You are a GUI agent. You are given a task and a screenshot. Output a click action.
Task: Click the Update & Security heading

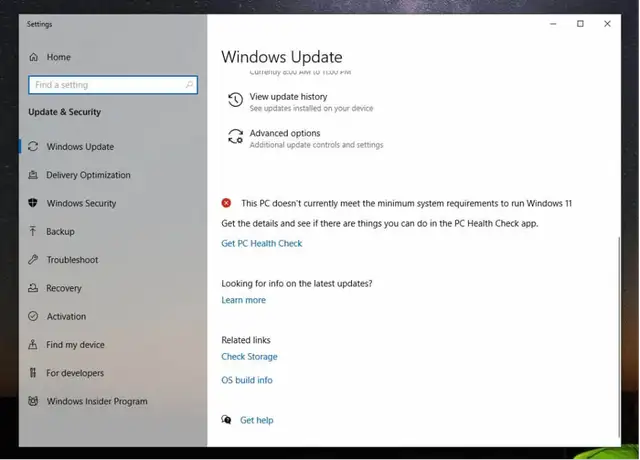click(64, 112)
